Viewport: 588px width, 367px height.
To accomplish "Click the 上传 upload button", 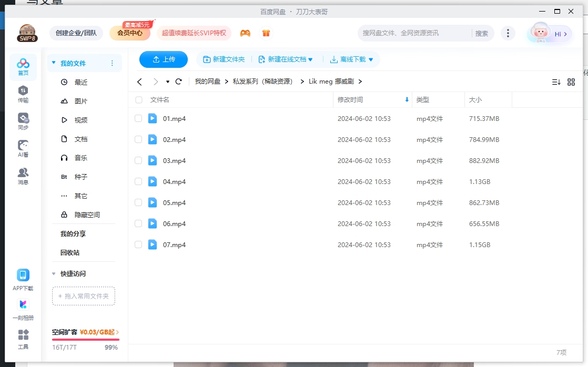I will tap(163, 59).
